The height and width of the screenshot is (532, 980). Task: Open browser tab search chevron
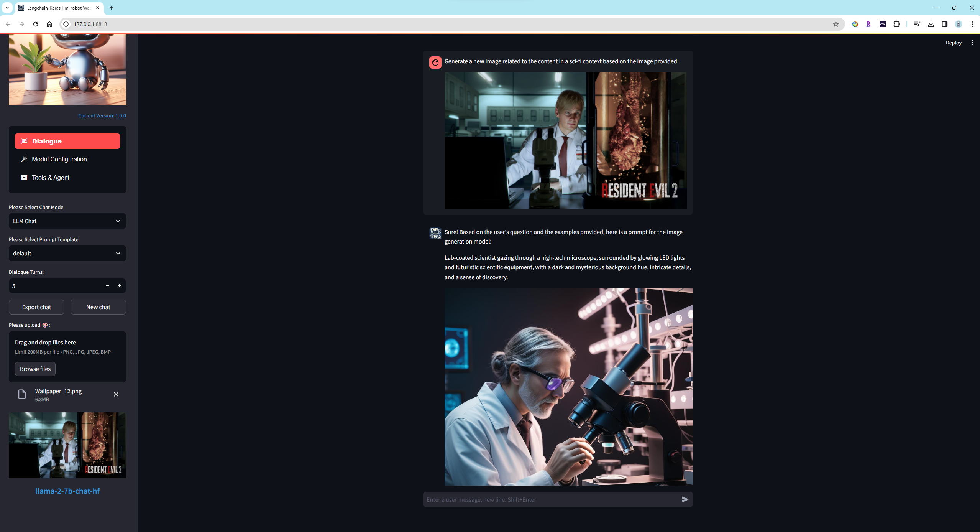tap(7, 8)
